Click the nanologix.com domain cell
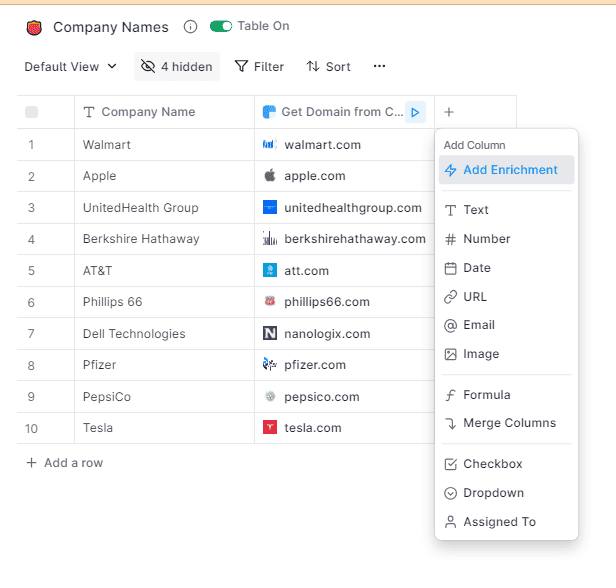Screen dimensions: 616x588 coord(344,334)
